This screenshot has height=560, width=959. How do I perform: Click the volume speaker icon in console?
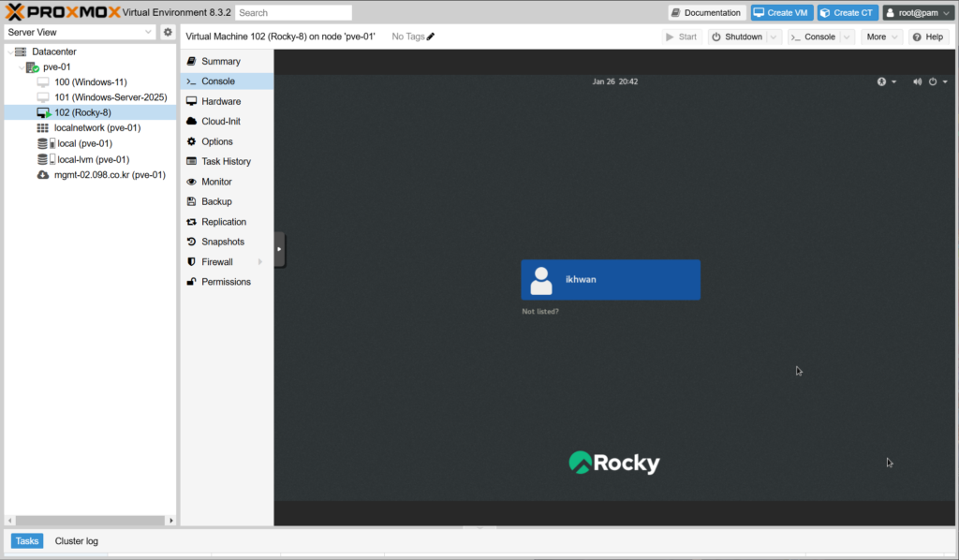pos(917,81)
